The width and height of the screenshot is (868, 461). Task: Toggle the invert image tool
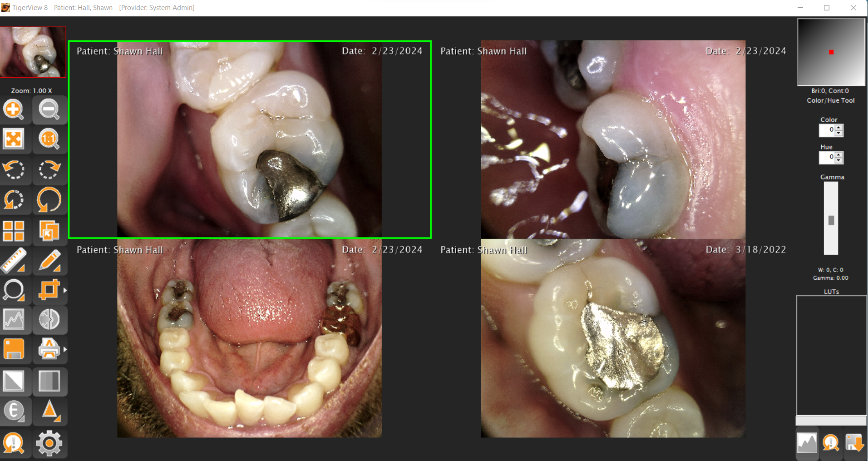click(x=14, y=381)
